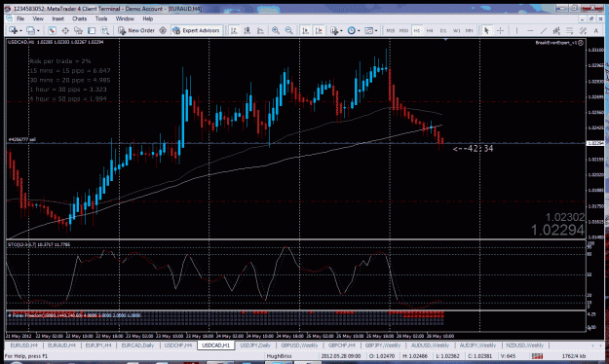Select the Fibonacci Retracement tool
Screen dimensions: 609x364
[x=570, y=30]
